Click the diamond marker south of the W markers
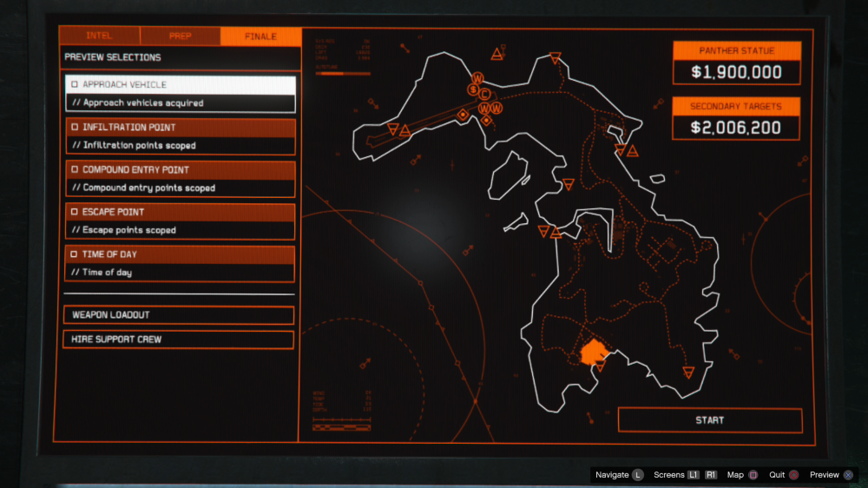868x488 pixels. click(x=486, y=120)
